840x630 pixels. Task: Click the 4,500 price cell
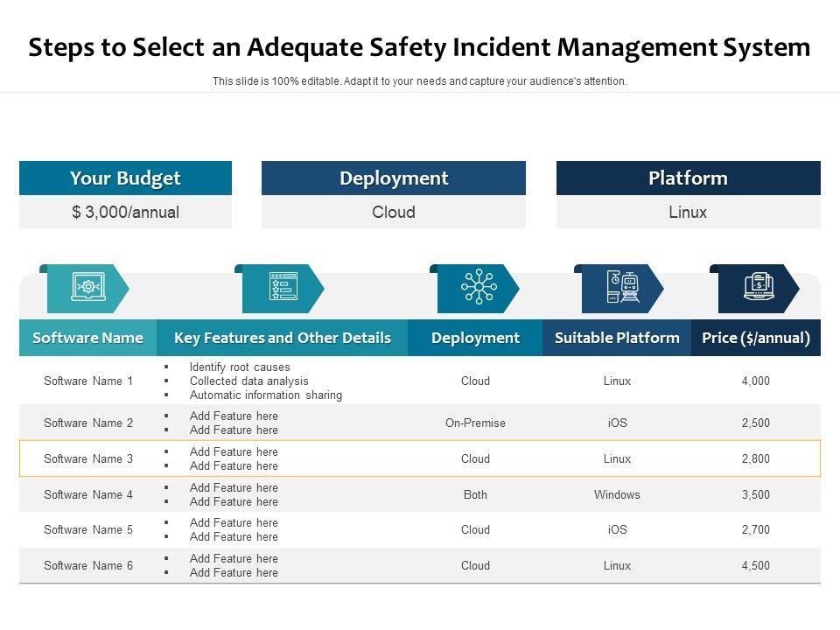756,565
